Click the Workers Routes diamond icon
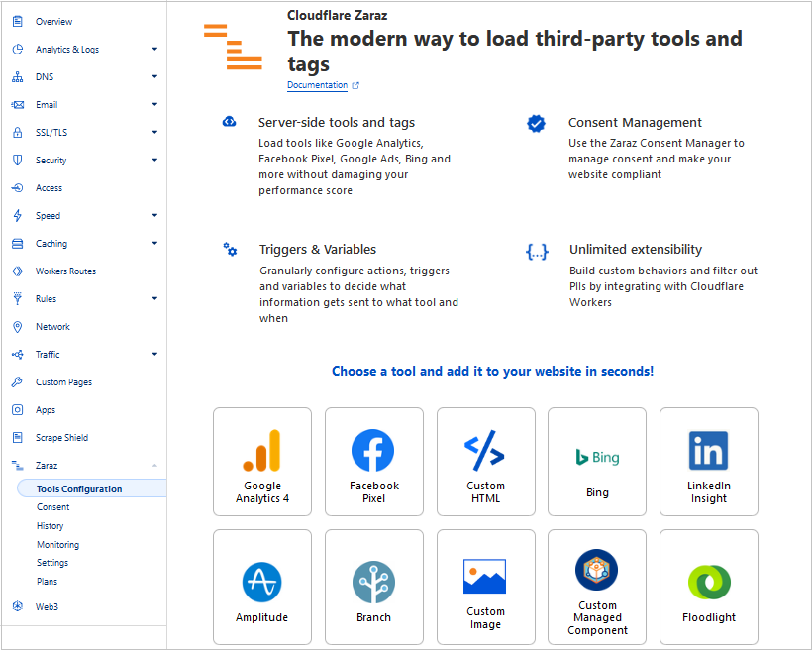This screenshot has height=650, width=812. click(x=18, y=271)
